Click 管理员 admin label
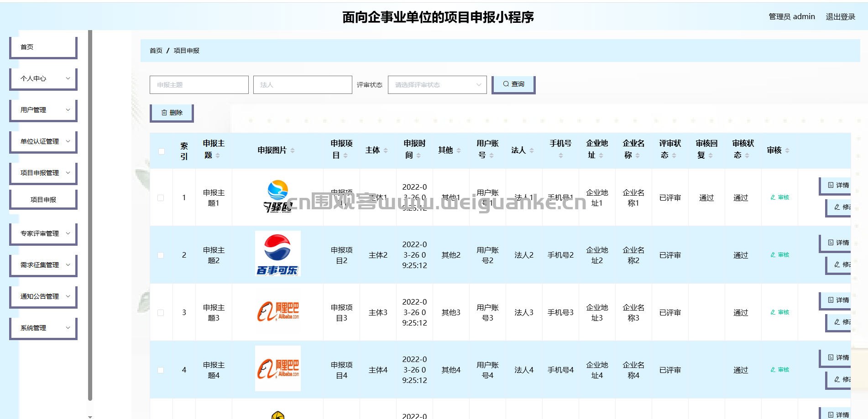This screenshot has height=419, width=868. pyautogui.click(x=792, y=16)
